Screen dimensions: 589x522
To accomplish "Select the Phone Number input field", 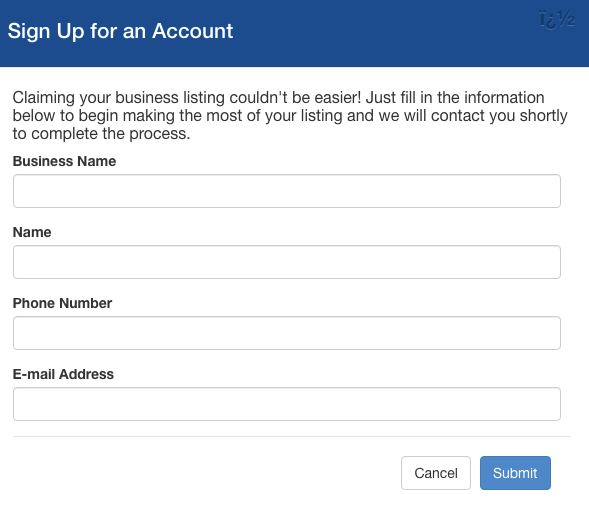I will click(287, 333).
